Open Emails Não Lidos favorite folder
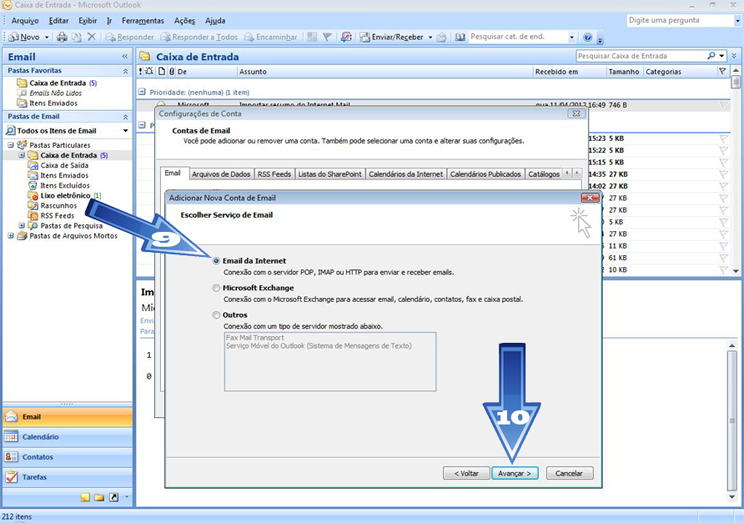This screenshot has height=523, width=744. [x=49, y=93]
